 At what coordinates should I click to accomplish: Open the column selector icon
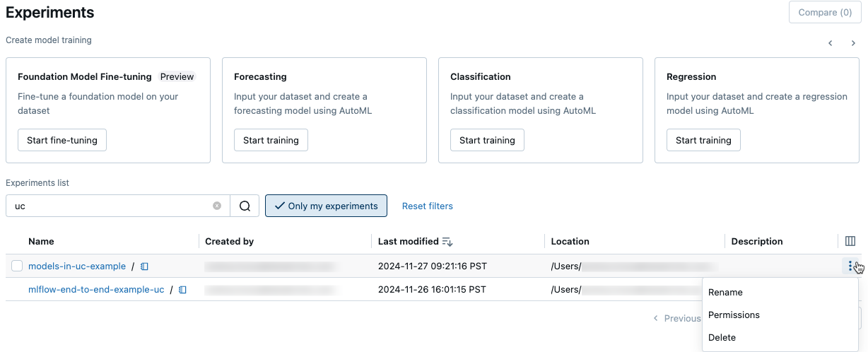point(850,241)
